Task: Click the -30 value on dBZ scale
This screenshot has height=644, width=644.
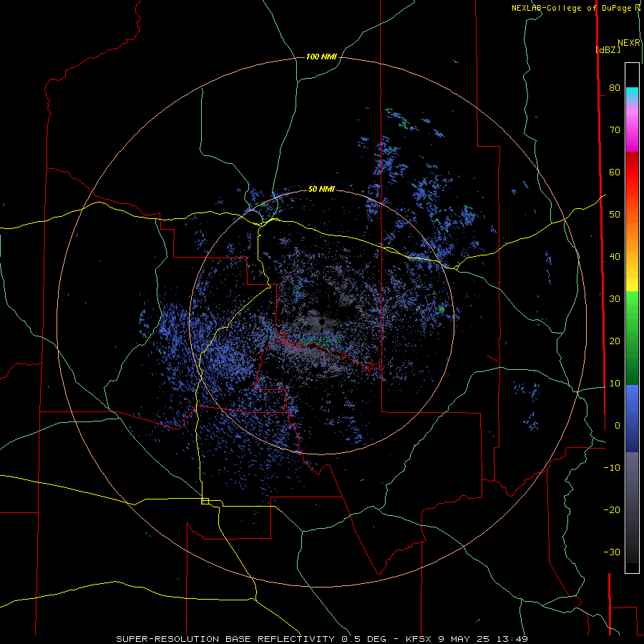Action: 612,552
